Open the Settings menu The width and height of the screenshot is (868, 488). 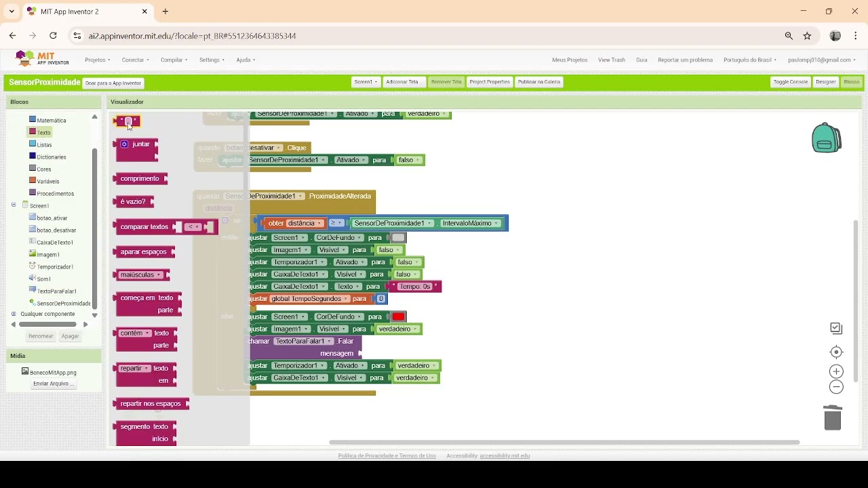[212, 60]
